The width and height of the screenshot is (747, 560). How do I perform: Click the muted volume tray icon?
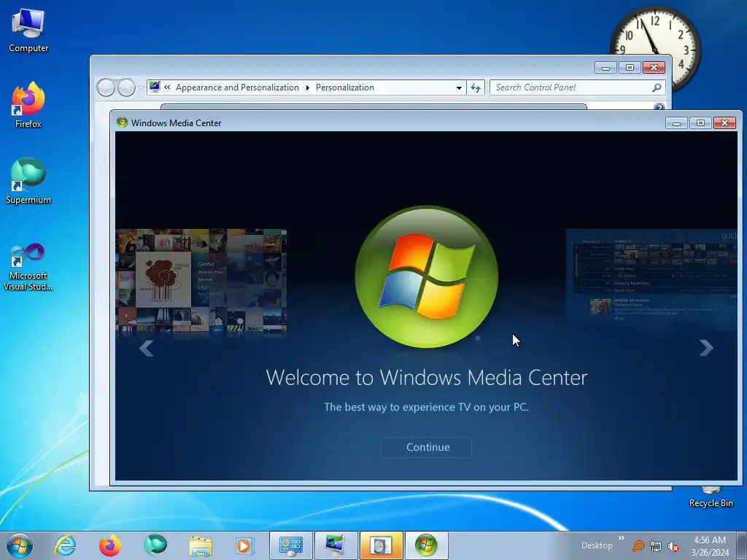[x=673, y=546]
